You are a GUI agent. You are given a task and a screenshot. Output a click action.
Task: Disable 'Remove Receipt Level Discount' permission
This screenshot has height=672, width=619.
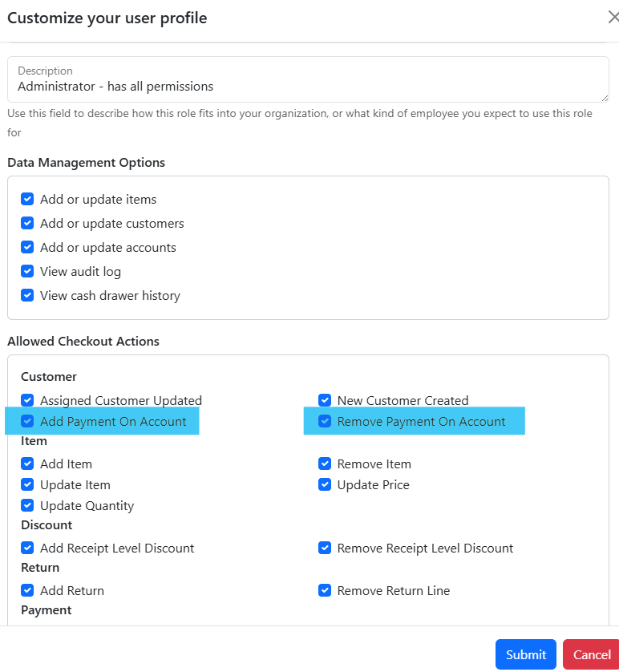click(325, 548)
